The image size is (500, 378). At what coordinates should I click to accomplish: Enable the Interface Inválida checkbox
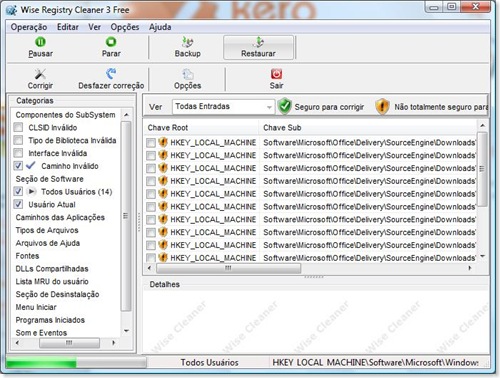point(18,153)
